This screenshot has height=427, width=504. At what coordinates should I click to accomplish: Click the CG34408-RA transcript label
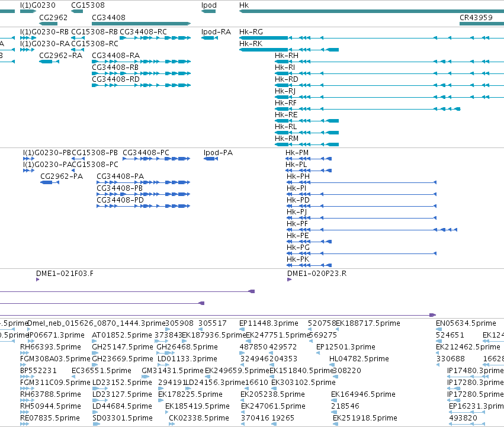click(115, 56)
